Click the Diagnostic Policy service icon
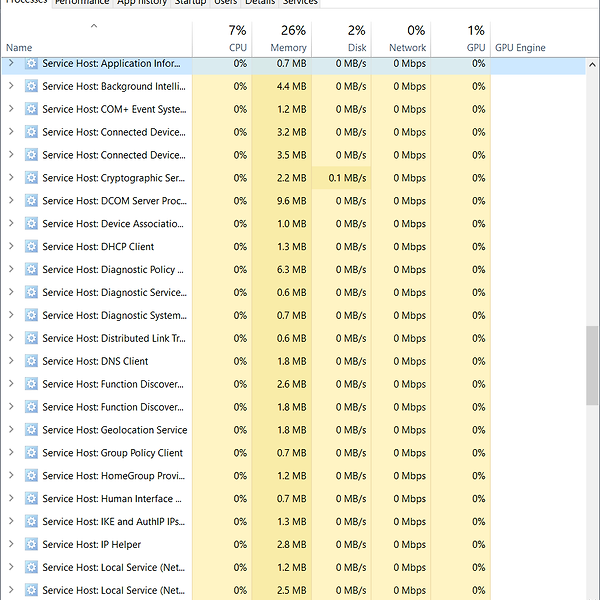The width and height of the screenshot is (600, 600). click(x=31, y=269)
